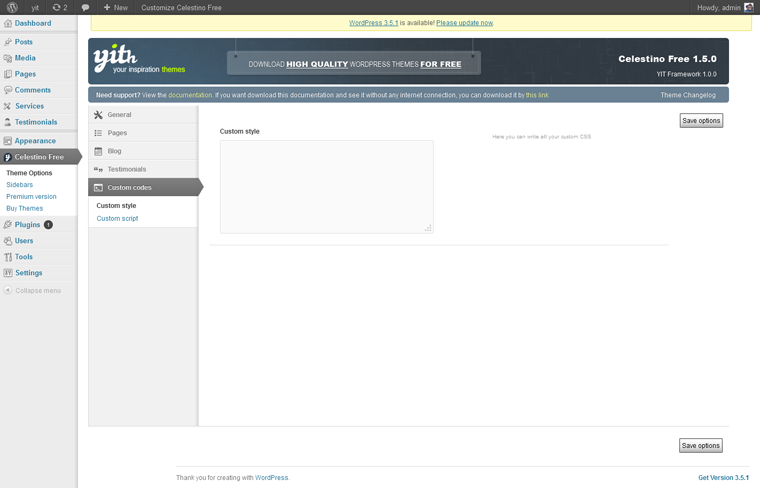The image size is (760, 488).
Task: Click the textarea resize grip
Action: (428, 228)
